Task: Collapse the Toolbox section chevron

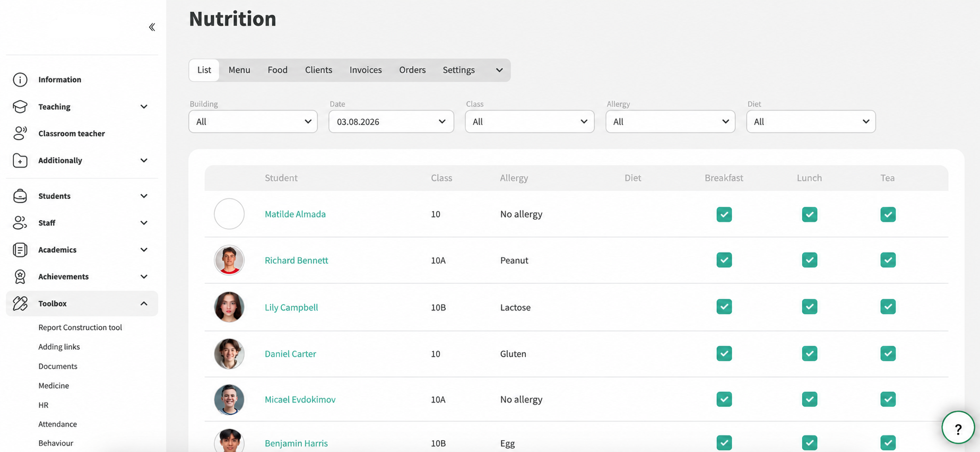Action: pos(144,303)
